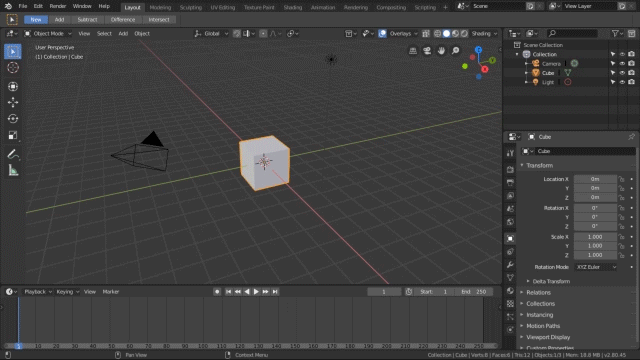Switch to the Shading workspace tab
Image resolution: width=640 pixels, height=360 pixels.
[293, 7]
